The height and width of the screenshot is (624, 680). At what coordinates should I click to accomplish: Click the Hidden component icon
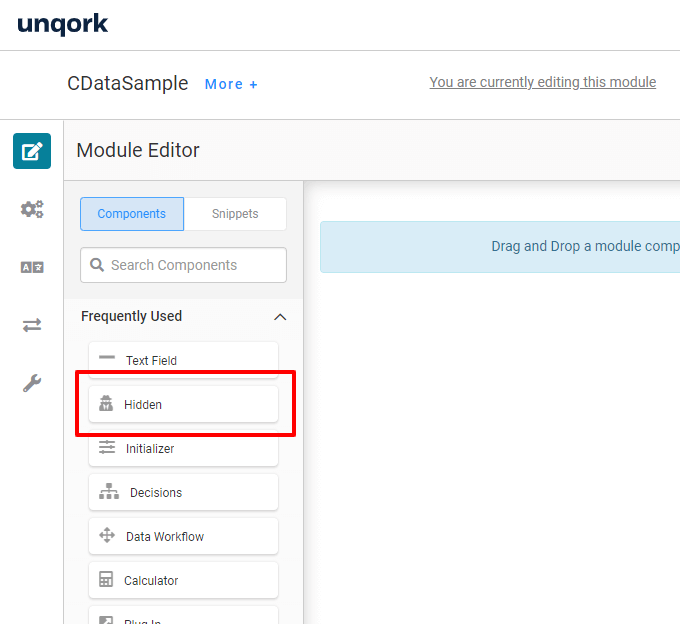tap(106, 405)
